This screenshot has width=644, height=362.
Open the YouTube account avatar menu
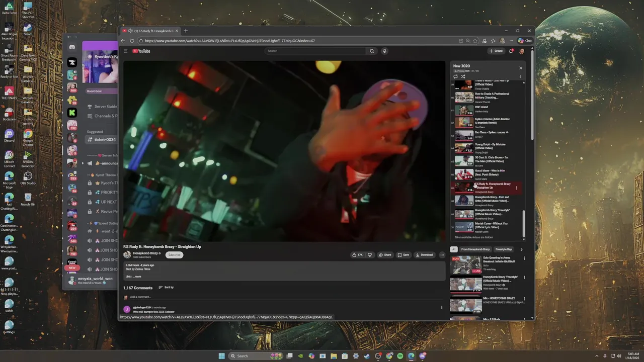[x=522, y=51]
